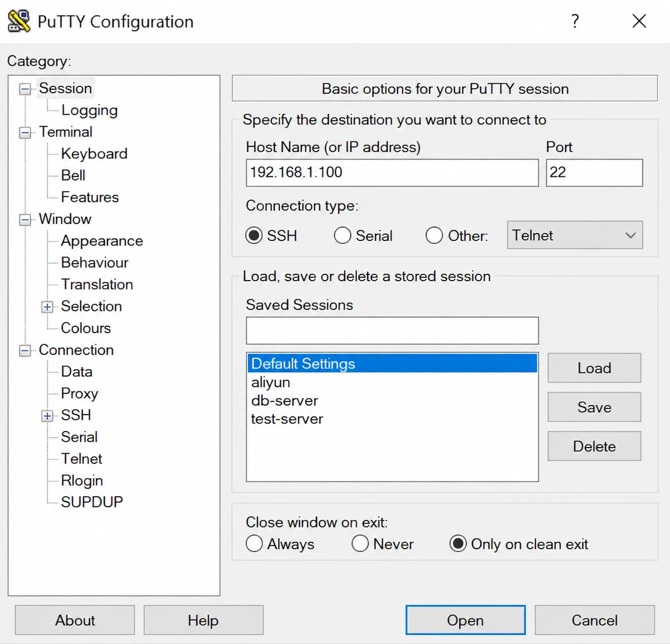Click the Save button
Screen dimensions: 670x644
pos(594,407)
